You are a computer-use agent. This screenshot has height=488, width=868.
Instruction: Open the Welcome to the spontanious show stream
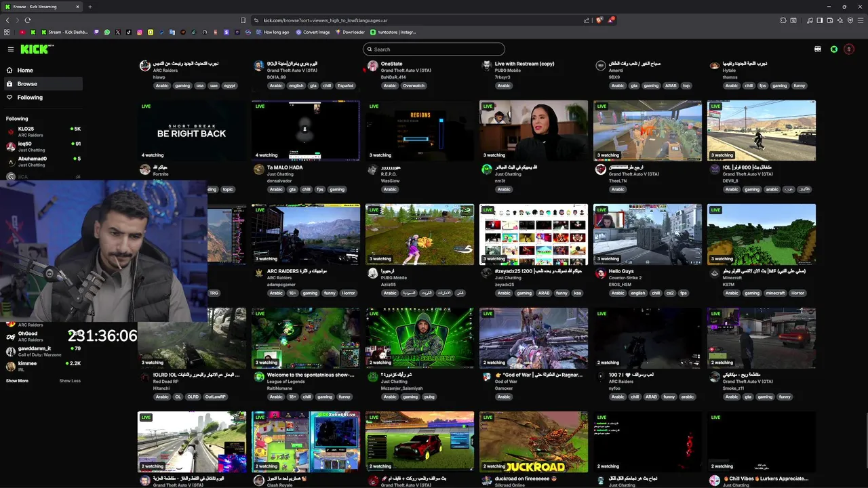pyautogui.click(x=311, y=375)
